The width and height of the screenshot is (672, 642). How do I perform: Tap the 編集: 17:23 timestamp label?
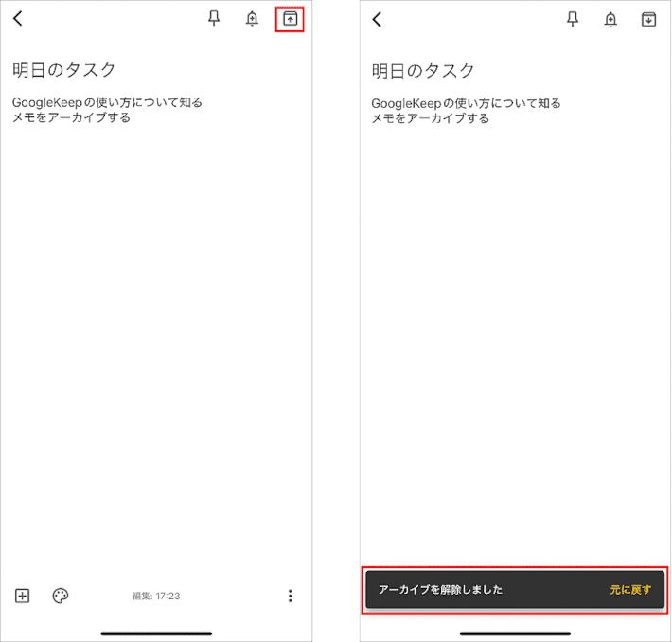[x=156, y=597]
